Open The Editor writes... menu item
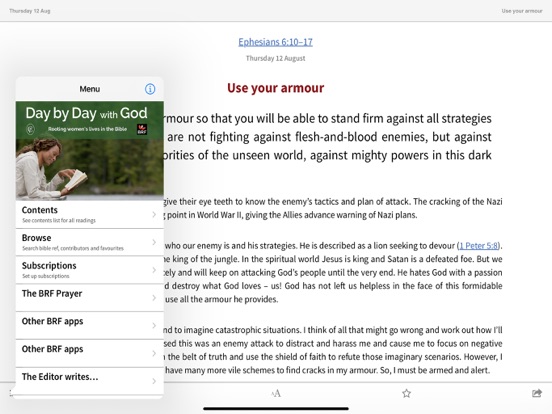Screen dimensions: 552x414 point(90,381)
